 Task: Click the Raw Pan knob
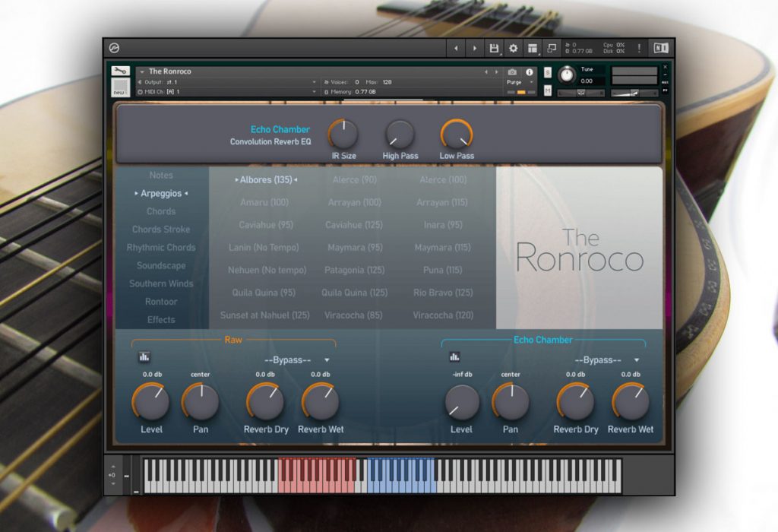[x=201, y=401]
